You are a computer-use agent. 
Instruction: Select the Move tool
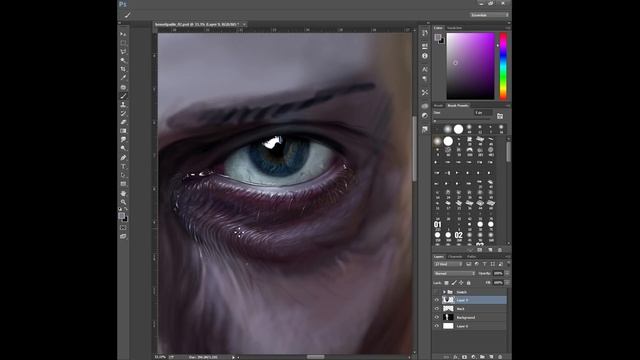tap(123, 34)
